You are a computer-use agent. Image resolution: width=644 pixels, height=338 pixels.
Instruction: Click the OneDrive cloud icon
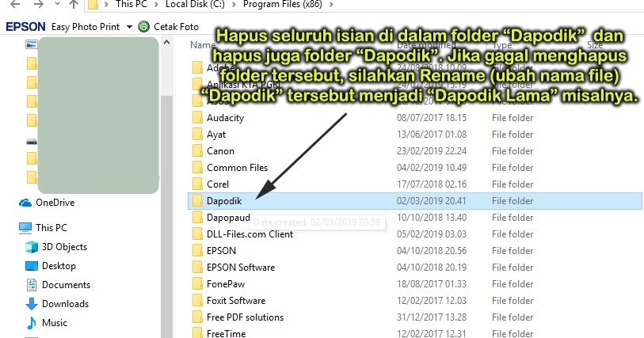pyautogui.click(x=25, y=203)
